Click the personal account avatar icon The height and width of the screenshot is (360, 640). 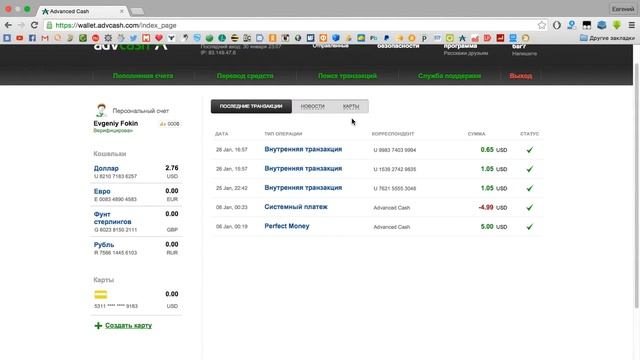pyautogui.click(x=101, y=110)
